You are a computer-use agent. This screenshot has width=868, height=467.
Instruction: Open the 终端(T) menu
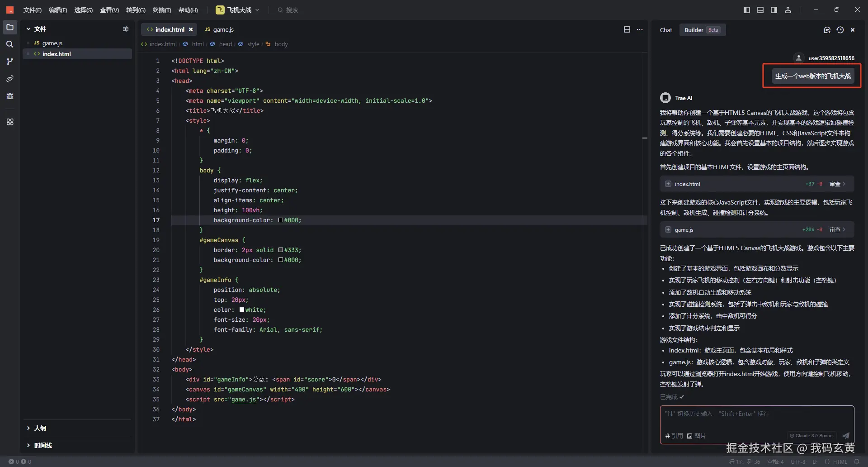[x=161, y=10]
